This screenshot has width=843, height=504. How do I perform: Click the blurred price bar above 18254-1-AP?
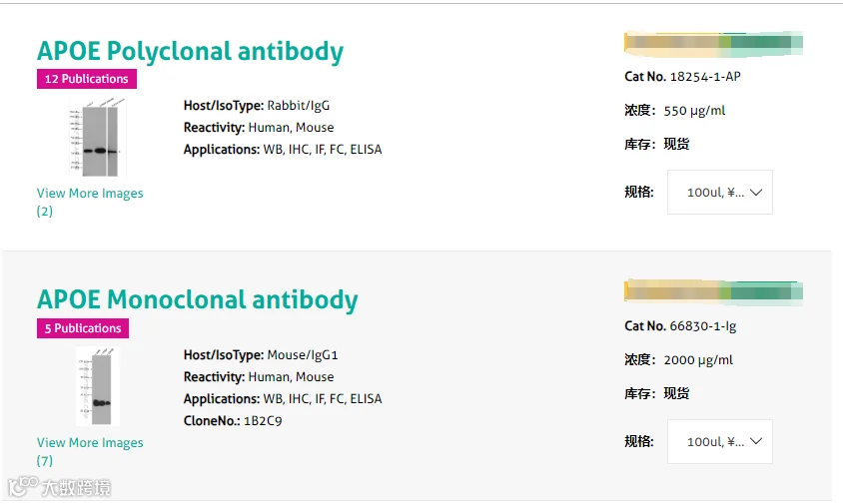point(713,43)
